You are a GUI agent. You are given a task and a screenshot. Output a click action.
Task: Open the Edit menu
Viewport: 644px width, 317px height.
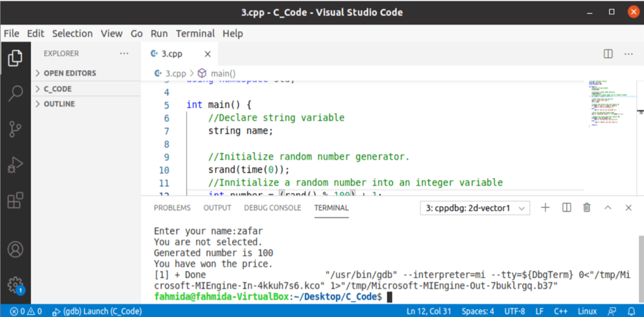(x=36, y=34)
